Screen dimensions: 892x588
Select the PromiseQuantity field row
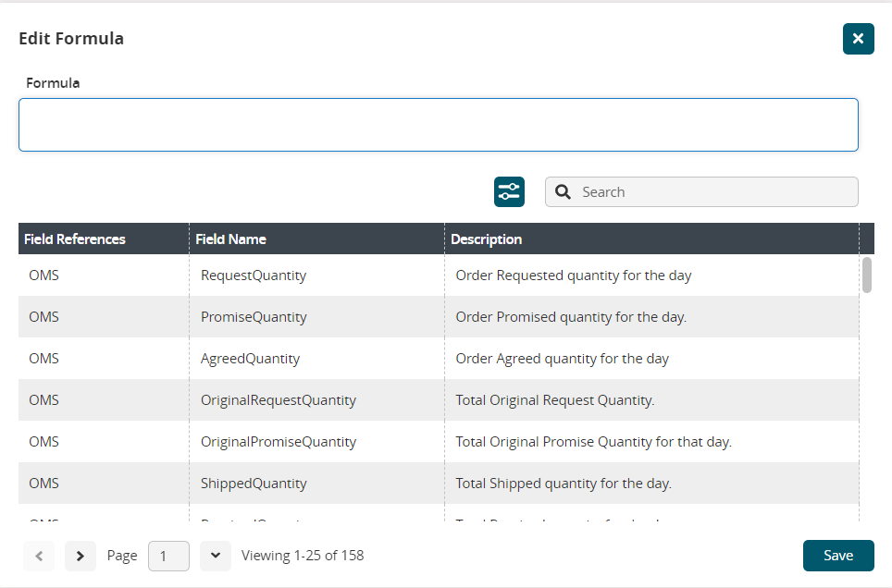click(x=254, y=317)
